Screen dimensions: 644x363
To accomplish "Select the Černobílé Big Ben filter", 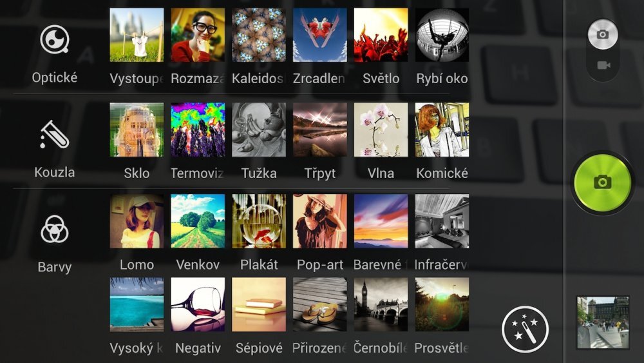I will click(x=381, y=304).
